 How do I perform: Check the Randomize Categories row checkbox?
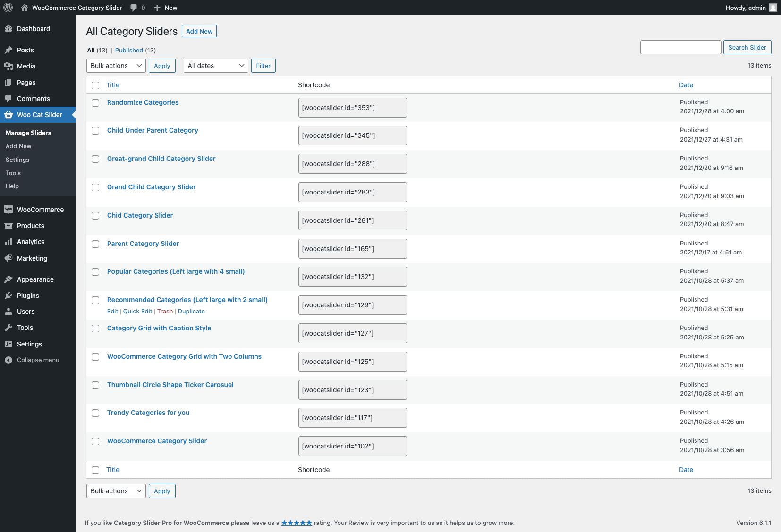pos(95,103)
